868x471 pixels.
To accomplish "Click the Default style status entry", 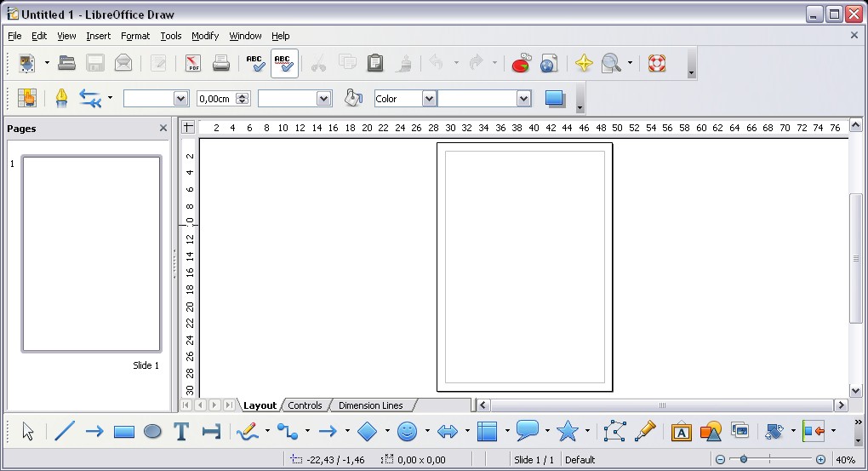I will click(580, 460).
